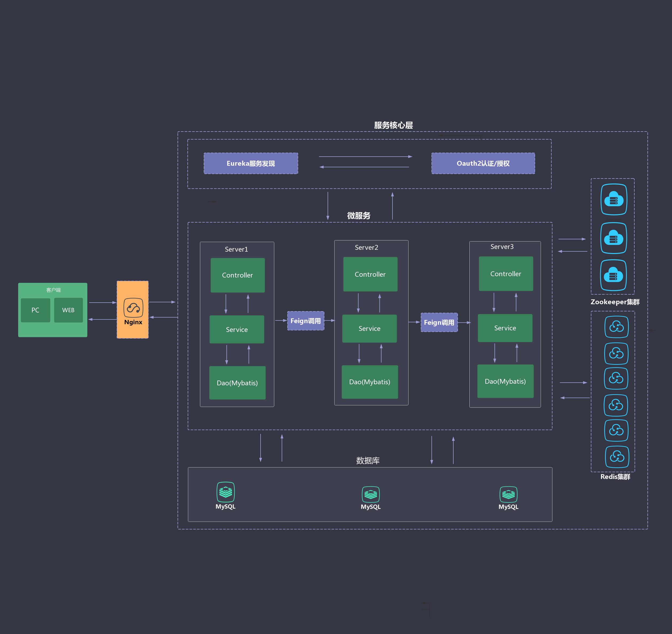This screenshot has width=672, height=634.
Task: Select the PC client block
Action: pos(36,310)
